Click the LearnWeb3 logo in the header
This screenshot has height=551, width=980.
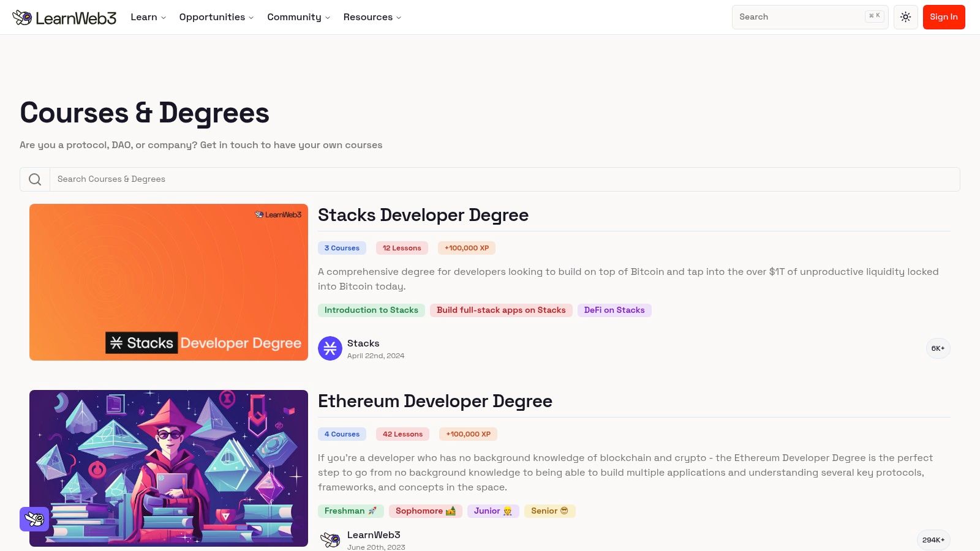click(64, 17)
